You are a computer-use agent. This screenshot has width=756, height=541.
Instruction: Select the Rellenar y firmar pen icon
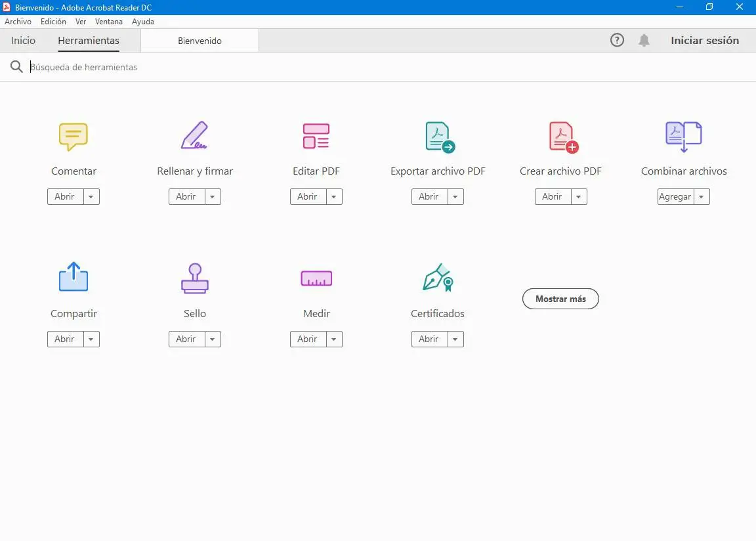pyautogui.click(x=194, y=135)
